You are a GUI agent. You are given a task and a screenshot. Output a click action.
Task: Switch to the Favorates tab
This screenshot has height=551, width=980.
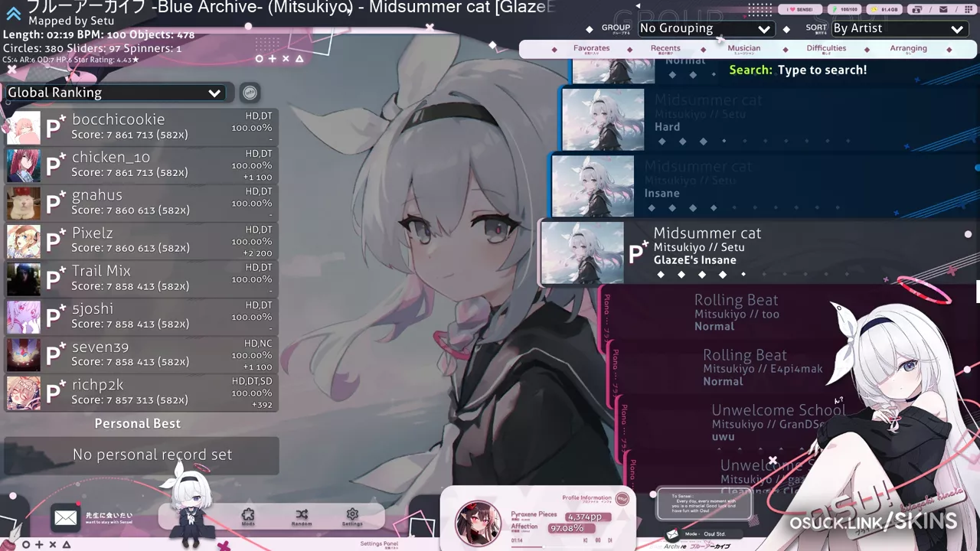point(592,49)
